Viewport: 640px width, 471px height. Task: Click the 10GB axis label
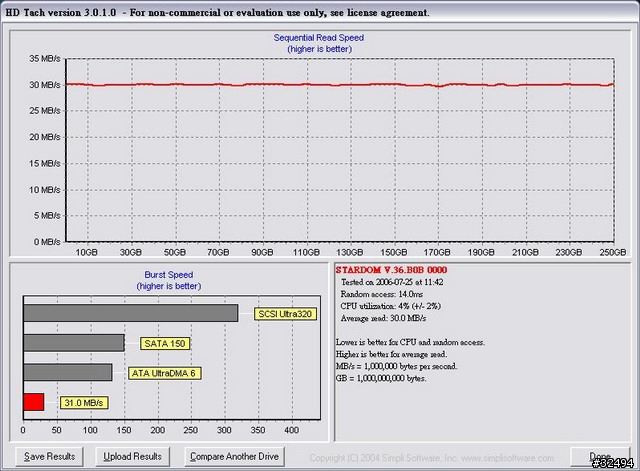(x=87, y=252)
